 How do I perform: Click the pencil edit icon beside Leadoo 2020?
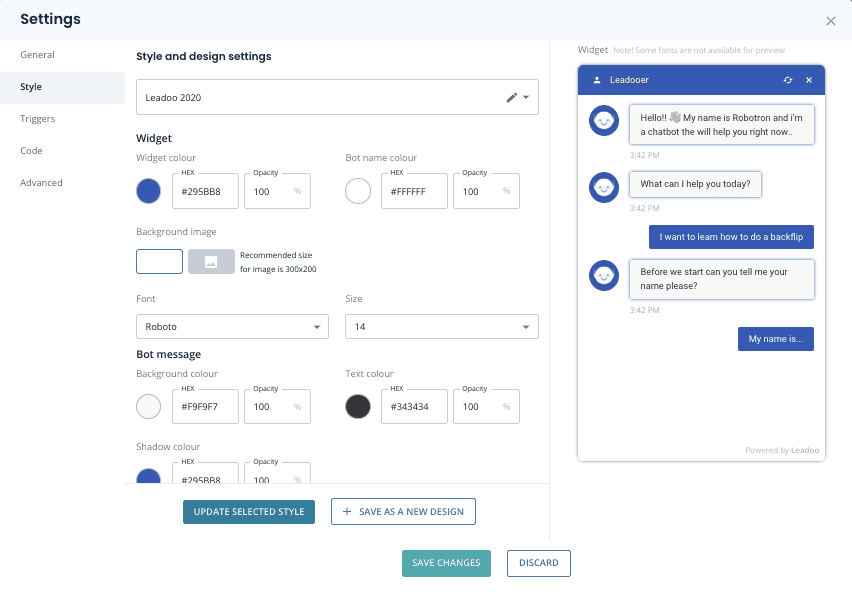pos(511,98)
